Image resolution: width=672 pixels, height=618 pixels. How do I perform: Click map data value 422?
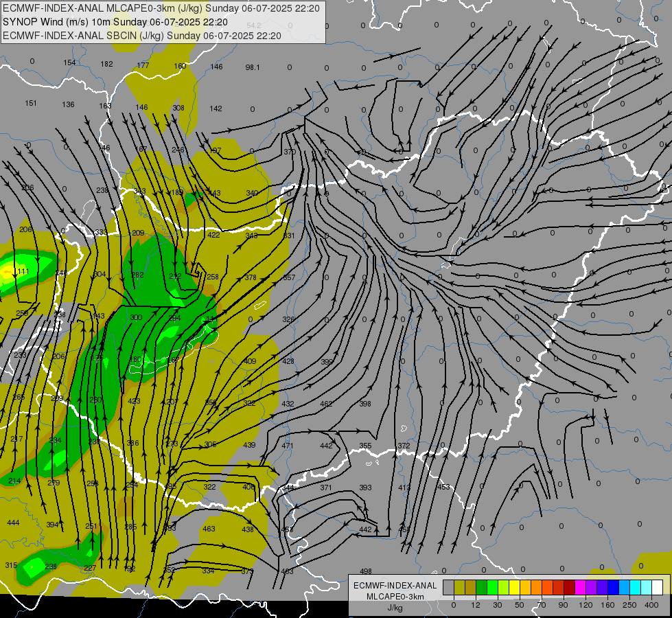(x=213, y=235)
